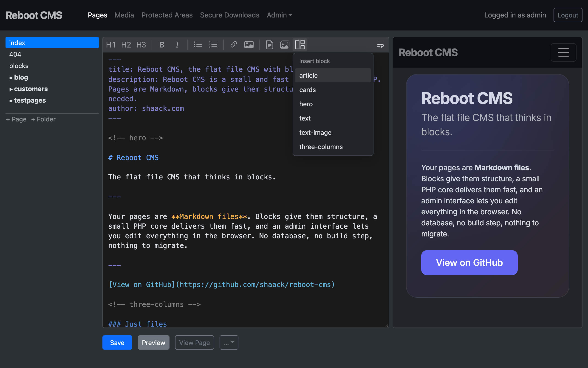Viewport: 588px width, 368px height.
Task: Click the document page icon in toolbar
Action: tap(269, 45)
